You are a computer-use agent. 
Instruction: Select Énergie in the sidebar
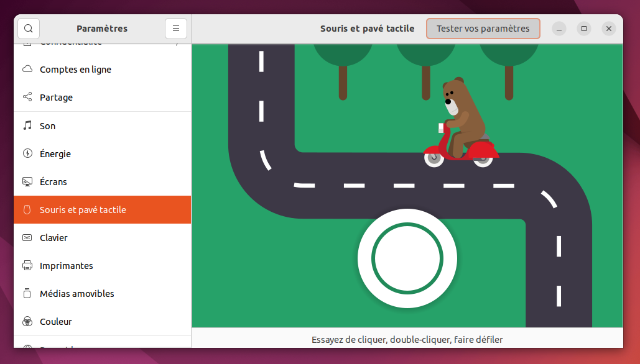click(x=103, y=153)
